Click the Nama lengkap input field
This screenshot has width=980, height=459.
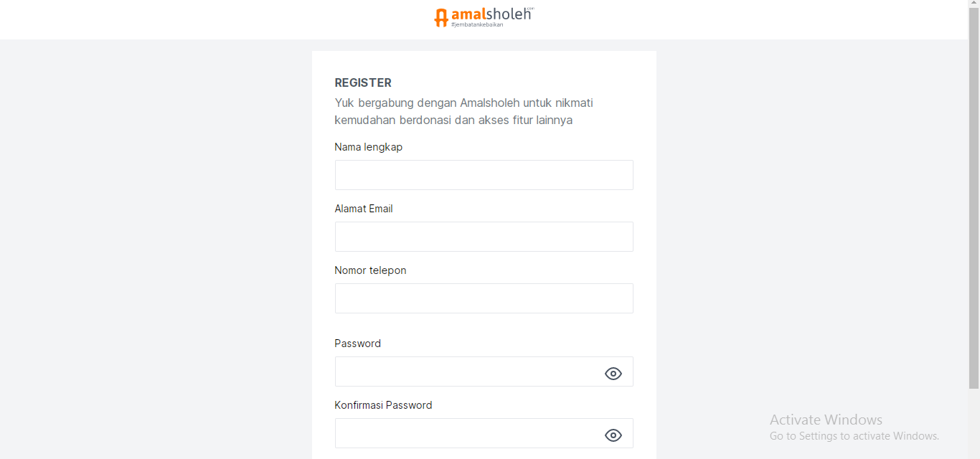pyautogui.click(x=484, y=175)
